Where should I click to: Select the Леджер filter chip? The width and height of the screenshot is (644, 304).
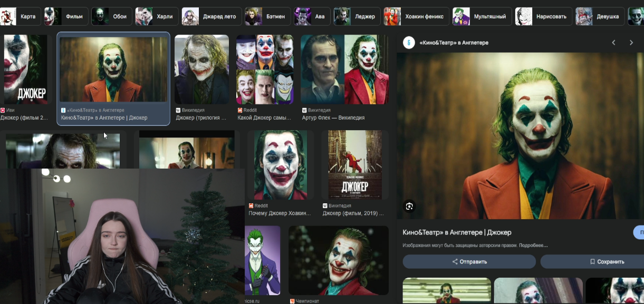[x=357, y=16]
